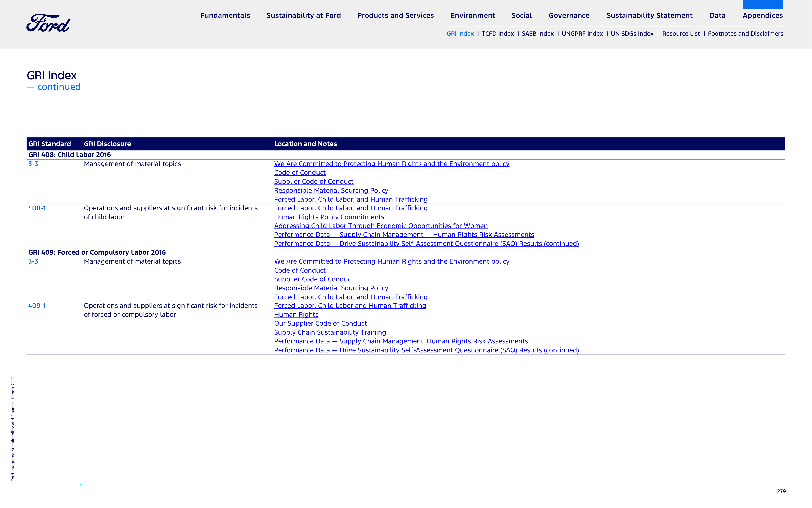The image size is (812, 508).
Task: Go to the UNGPRF Index
Action: tap(582, 34)
